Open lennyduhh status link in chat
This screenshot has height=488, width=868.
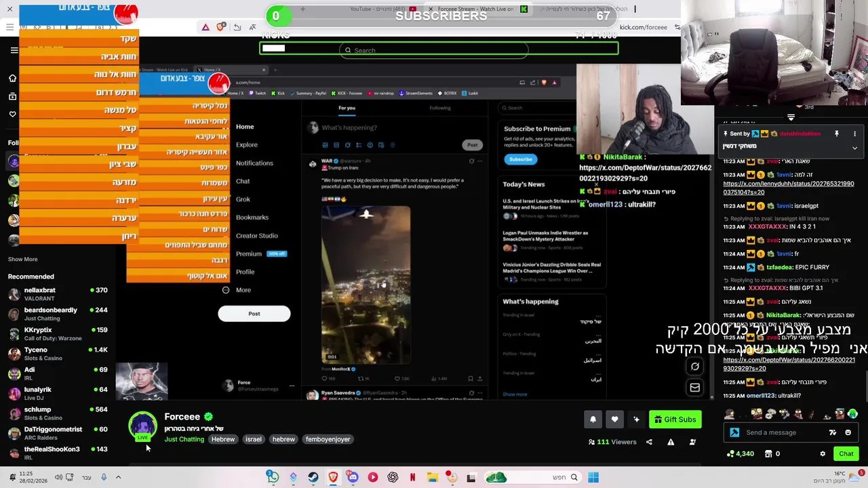(788, 188)
